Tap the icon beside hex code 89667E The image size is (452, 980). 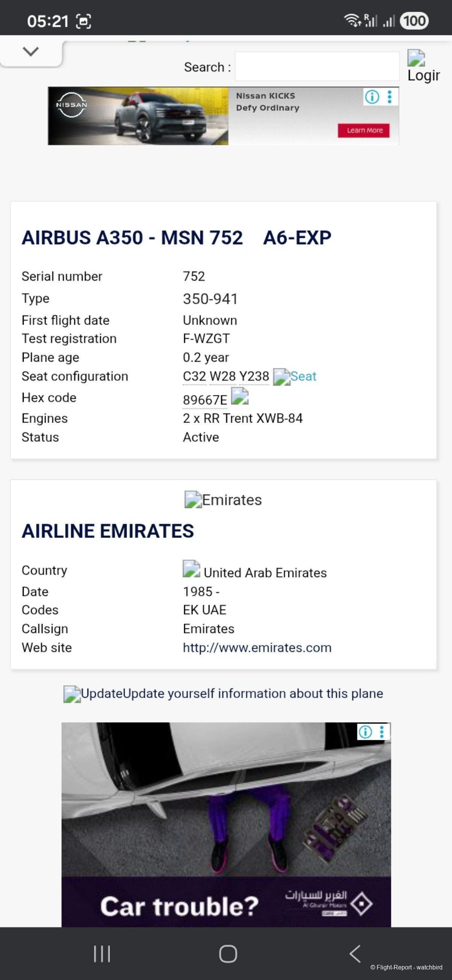click(240, 397)
